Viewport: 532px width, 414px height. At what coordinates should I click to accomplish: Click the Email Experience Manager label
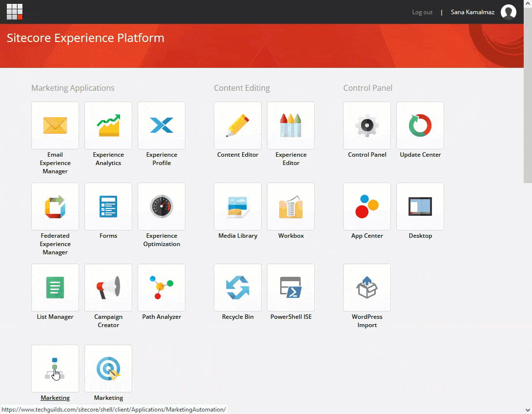point(55,163)
